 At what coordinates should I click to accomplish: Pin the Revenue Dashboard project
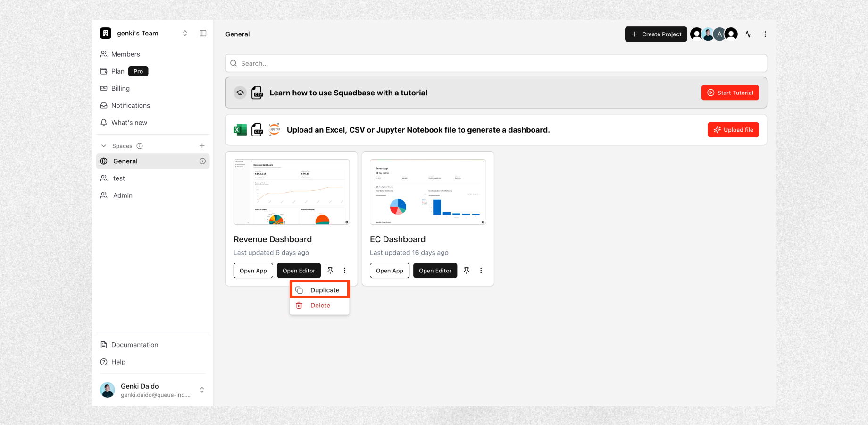[330, 271]
